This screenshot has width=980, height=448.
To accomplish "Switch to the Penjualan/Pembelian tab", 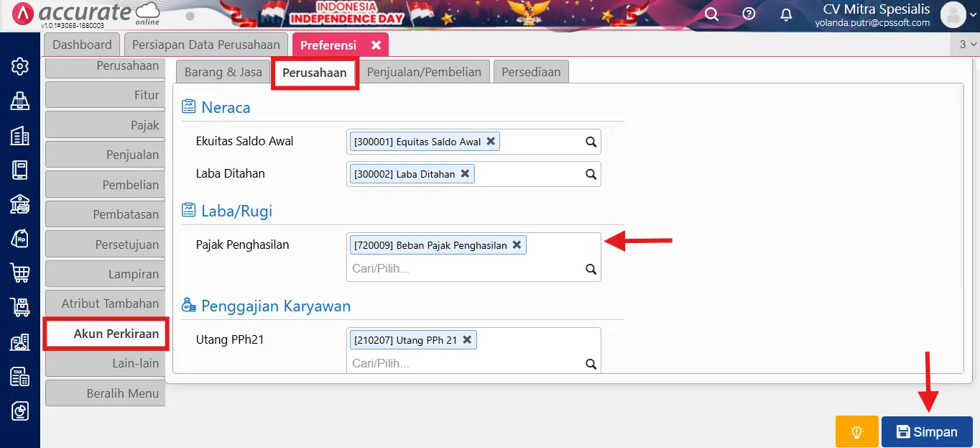I will pyautogui.click(x=424, y=72).
